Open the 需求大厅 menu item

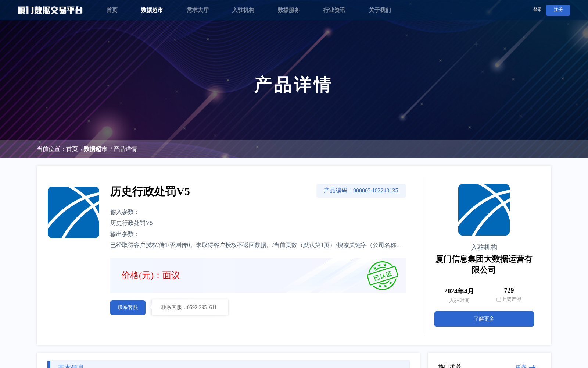pos(197,10)
